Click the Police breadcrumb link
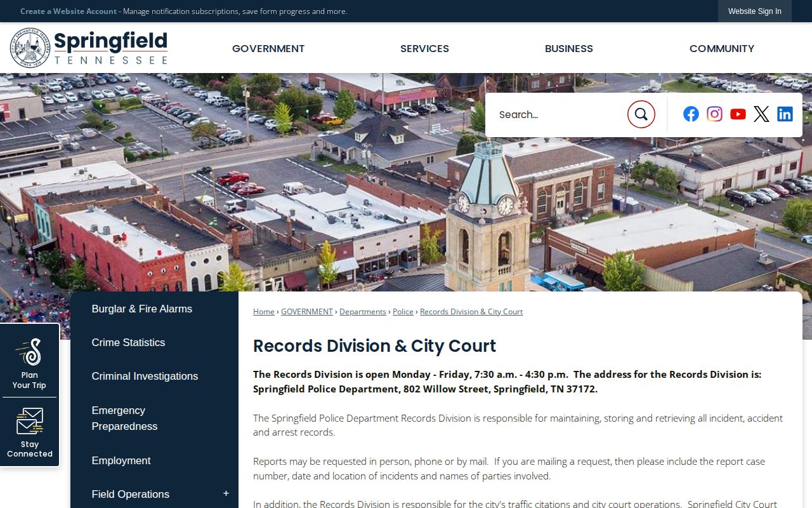This screenshot has width=812, height=508. (403, 312)
